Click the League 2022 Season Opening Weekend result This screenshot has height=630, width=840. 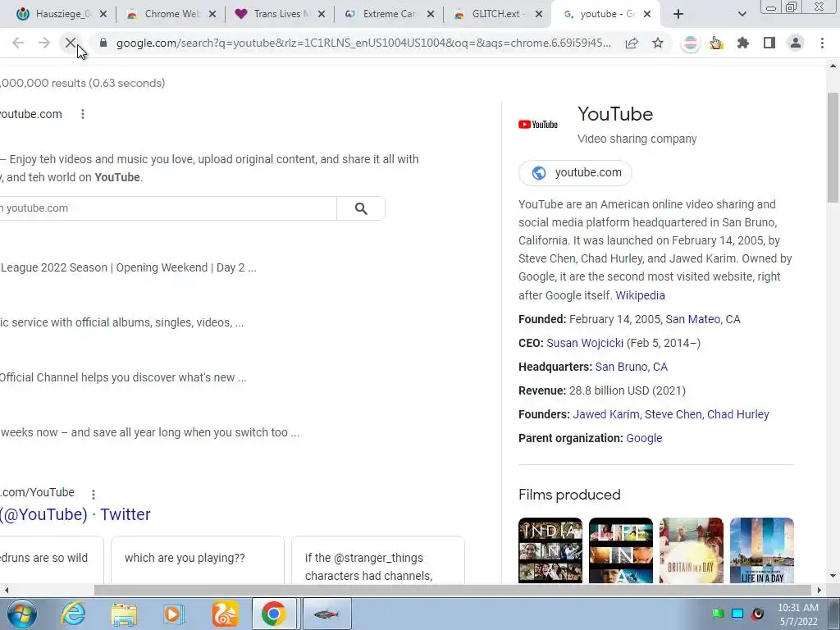pos(129,268)
